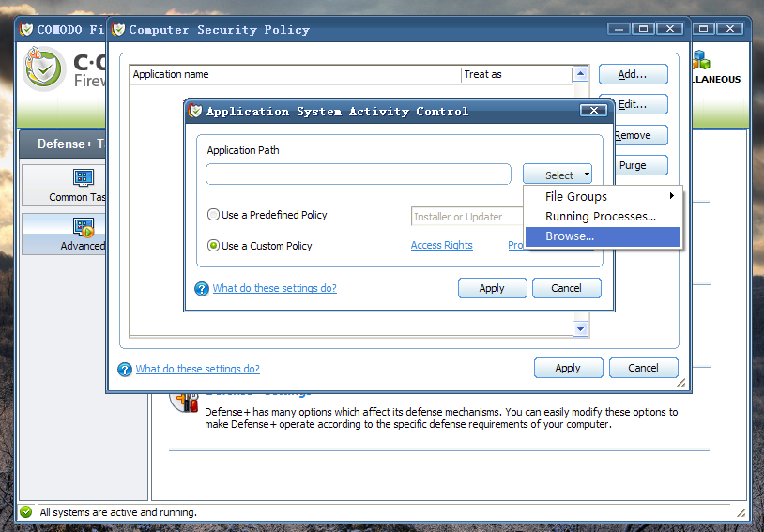Image resolution: width=764 pixels, height=532 pixels.
Task: Click Activity Control title bar shield icon
Action: coord(195,111)
